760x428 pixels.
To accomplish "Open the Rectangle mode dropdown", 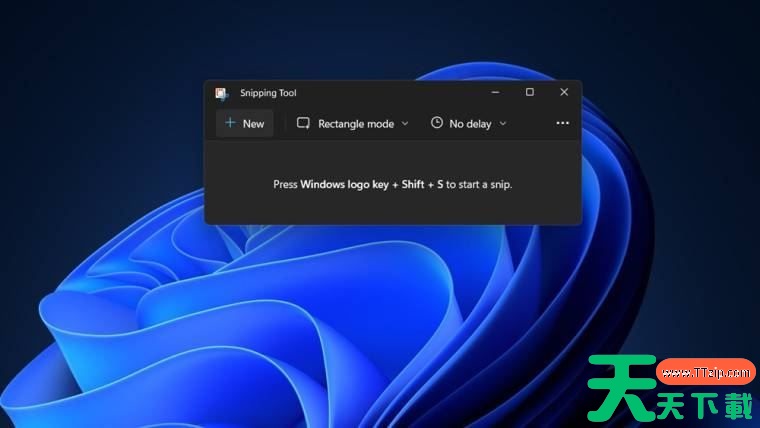I will (x=353, y=124).
